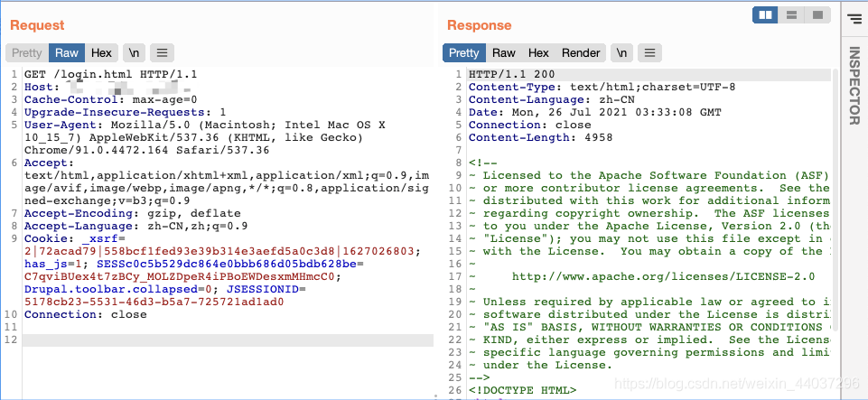Select the Raw tab in Request

tap(67, 53)
